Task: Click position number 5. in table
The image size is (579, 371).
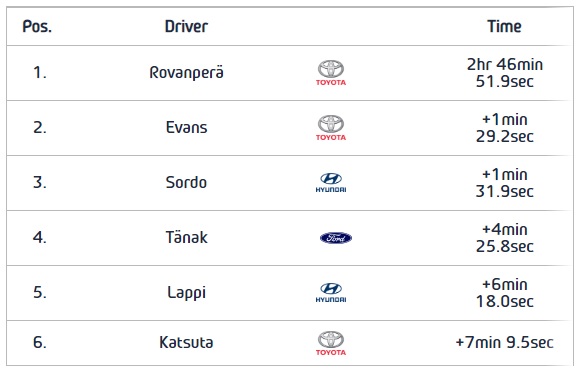Action: click(x=40, y=293)
